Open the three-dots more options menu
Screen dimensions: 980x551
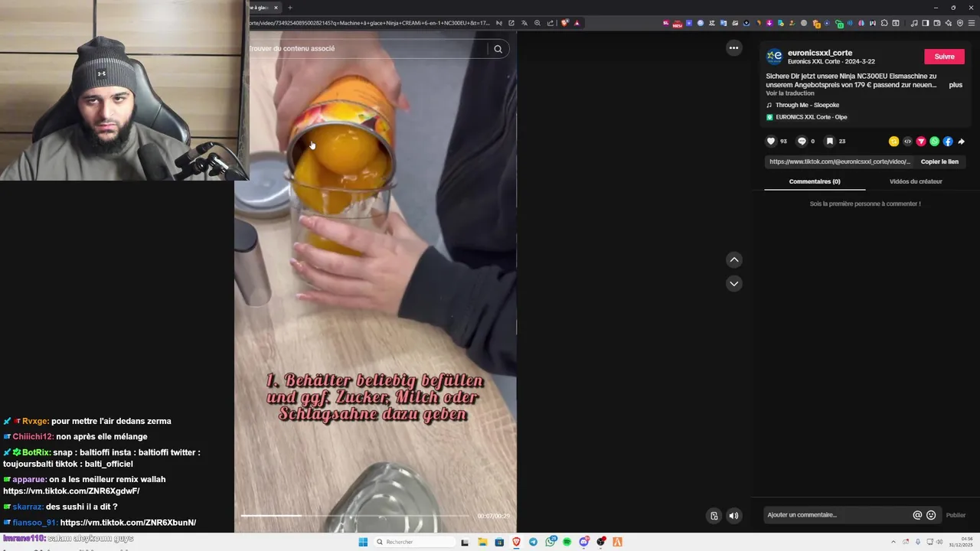(x=733, y=47)
